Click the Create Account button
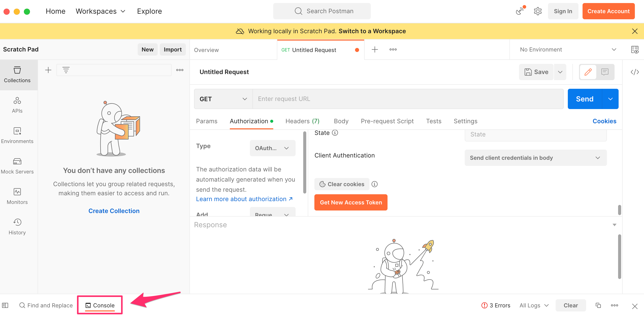Image resolution: width=644 pixels, height=316 pixels. click(608, 11)
